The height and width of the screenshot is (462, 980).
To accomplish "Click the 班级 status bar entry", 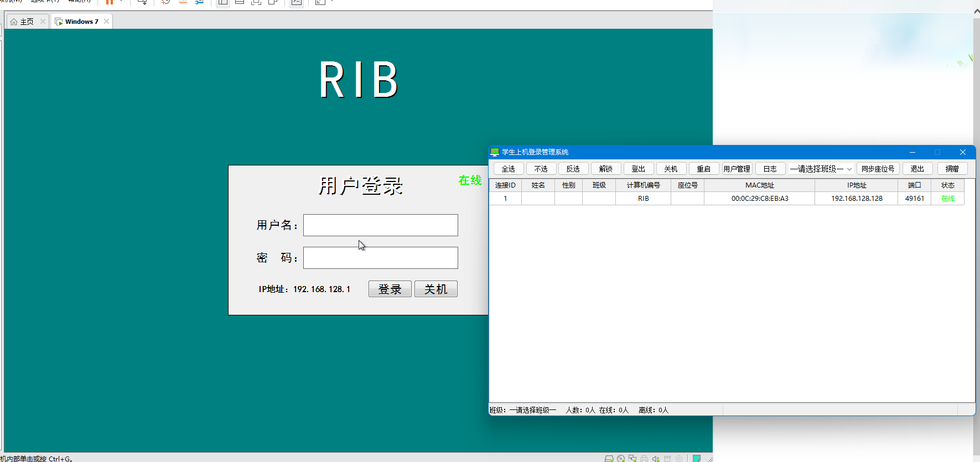I will point(523,410).
